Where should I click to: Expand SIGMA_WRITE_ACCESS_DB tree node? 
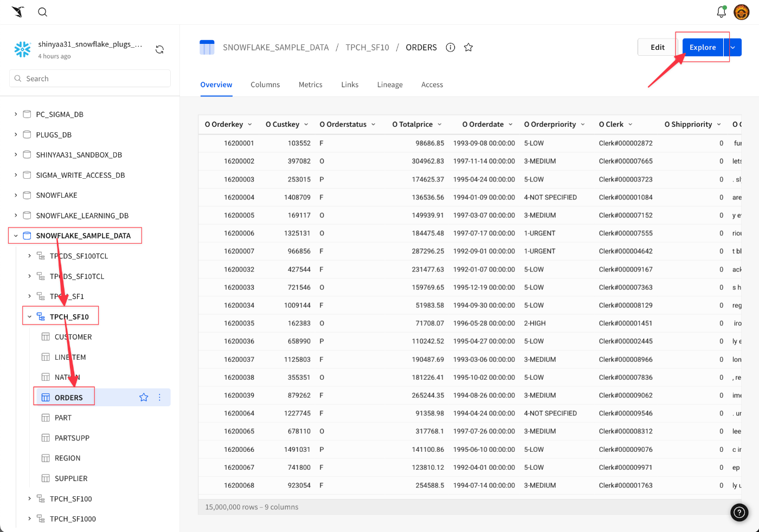[16, 175]
